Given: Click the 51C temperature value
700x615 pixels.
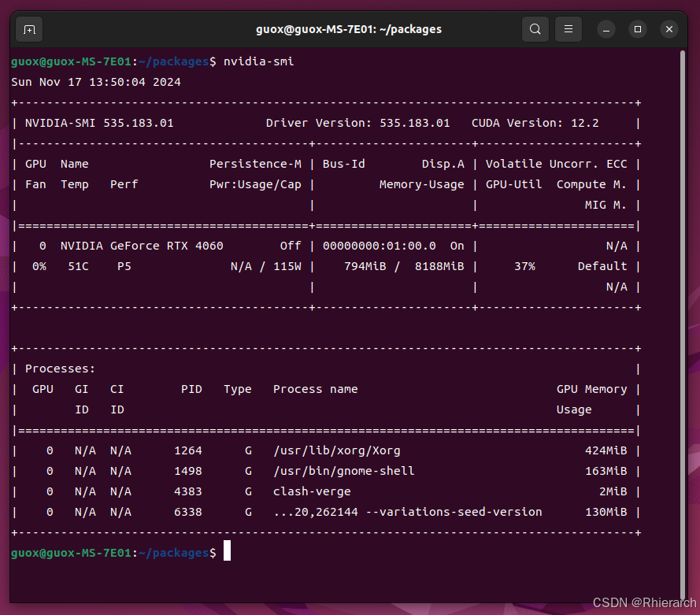Looking at the screenshot, I should point(78,266).
